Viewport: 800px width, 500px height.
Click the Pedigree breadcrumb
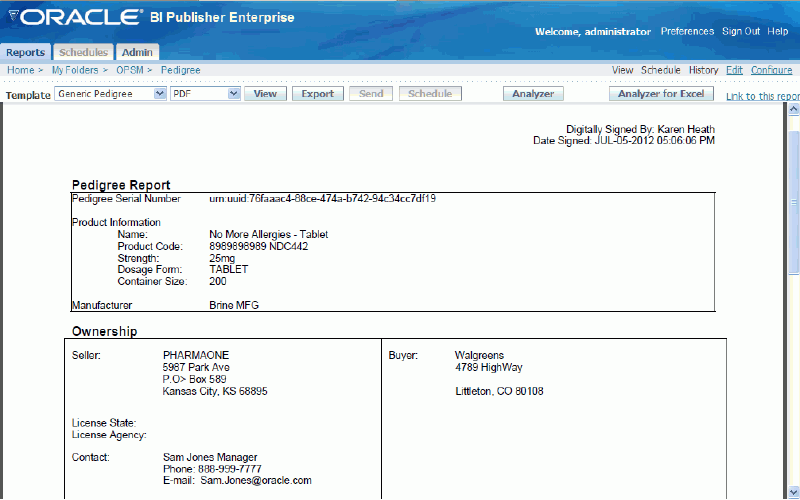[x=181, y=70]
